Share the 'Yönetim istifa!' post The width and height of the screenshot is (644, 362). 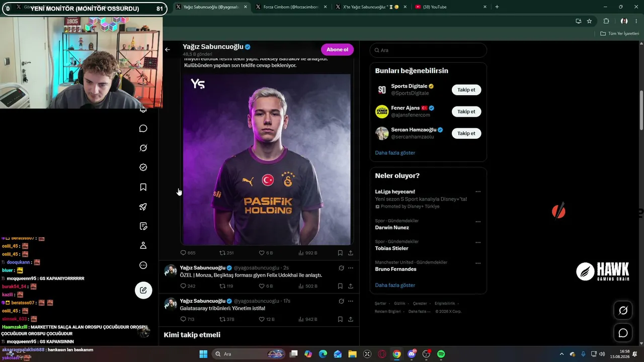351,319
